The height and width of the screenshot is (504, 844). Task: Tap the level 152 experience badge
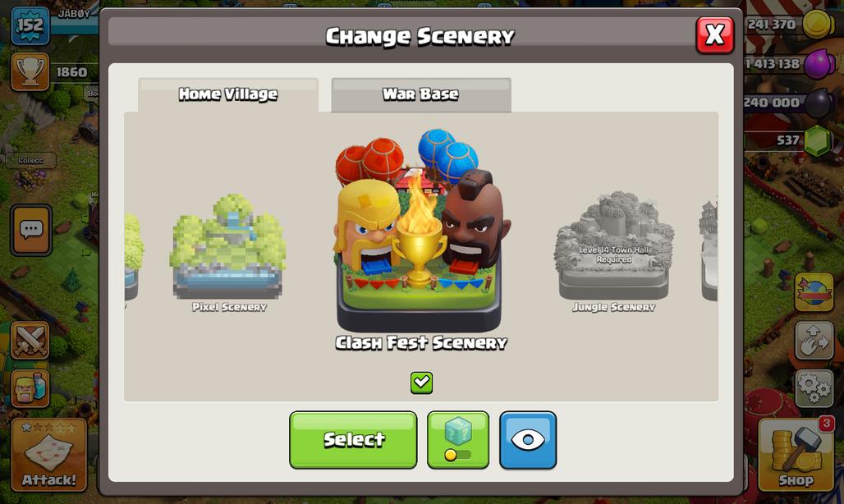point(30,25)
